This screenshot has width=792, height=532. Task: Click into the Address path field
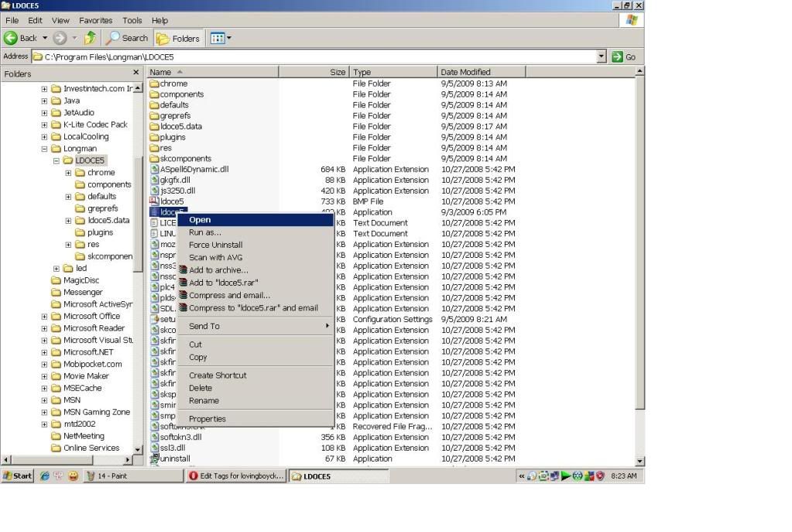[314, 57]
